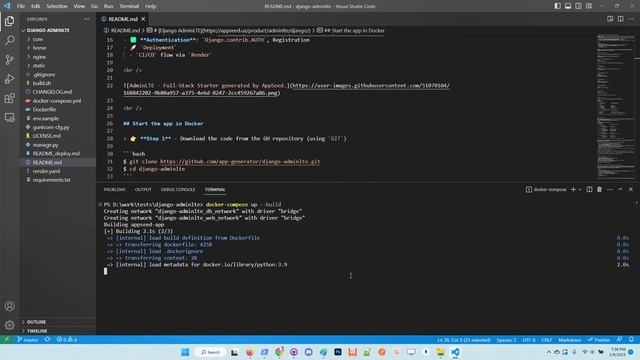Open the Explorer view in activity bar
This screenshot has height=360, width=640.
[x=9, y=21]
